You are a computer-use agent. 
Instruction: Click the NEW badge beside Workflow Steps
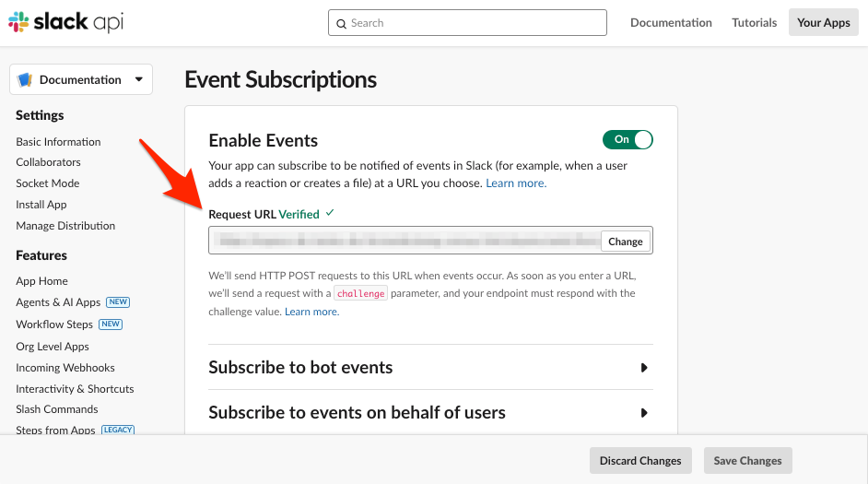point(111,325)
